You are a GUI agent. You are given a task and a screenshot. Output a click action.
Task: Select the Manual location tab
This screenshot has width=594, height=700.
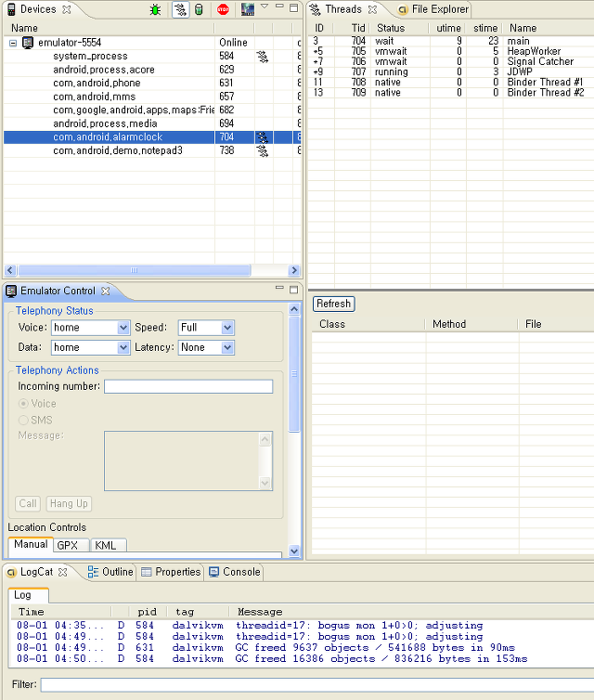click(31, 545)
